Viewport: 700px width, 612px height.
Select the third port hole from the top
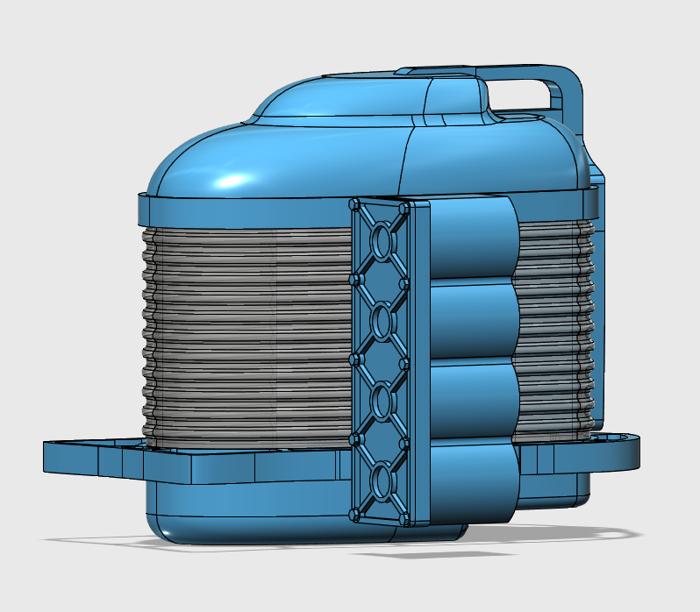click(x=382, y=402)
